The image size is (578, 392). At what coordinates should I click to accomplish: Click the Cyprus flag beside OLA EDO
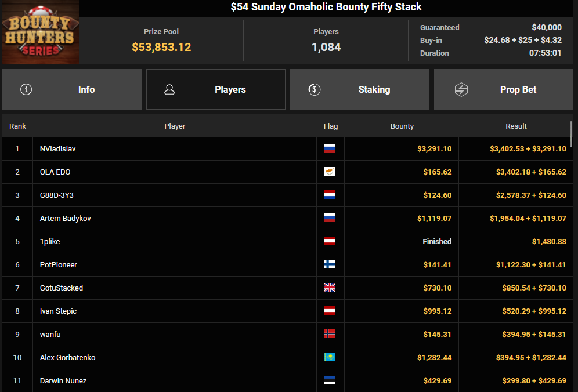click(330, 172)
